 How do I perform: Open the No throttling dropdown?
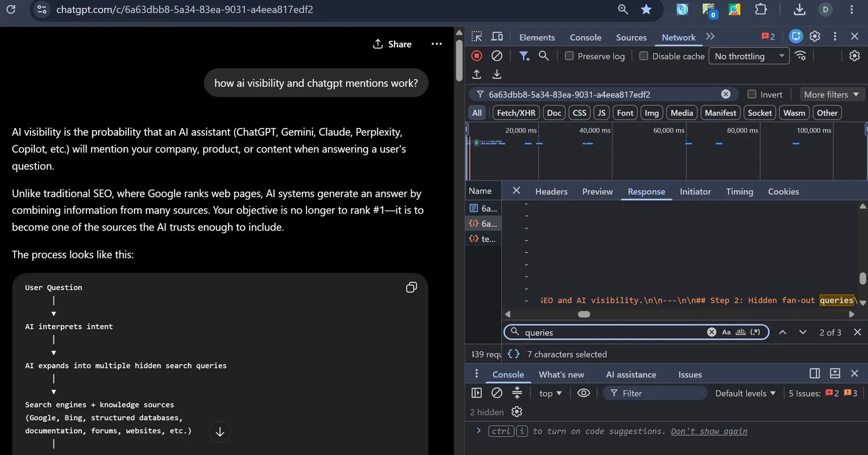click(749, 56)
